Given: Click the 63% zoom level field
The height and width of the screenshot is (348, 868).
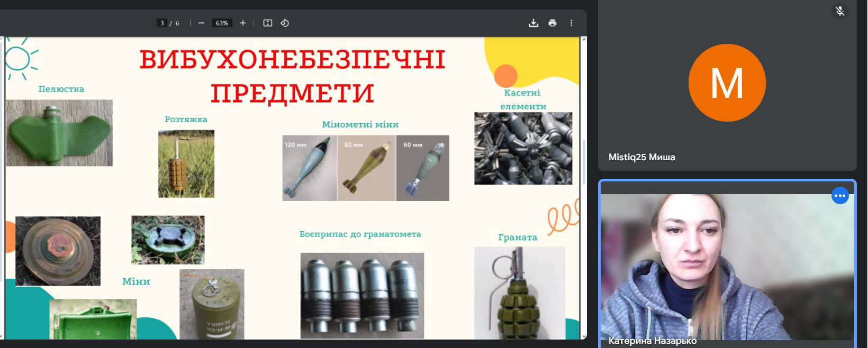Looking at the screenshot, I should (222, 23).
